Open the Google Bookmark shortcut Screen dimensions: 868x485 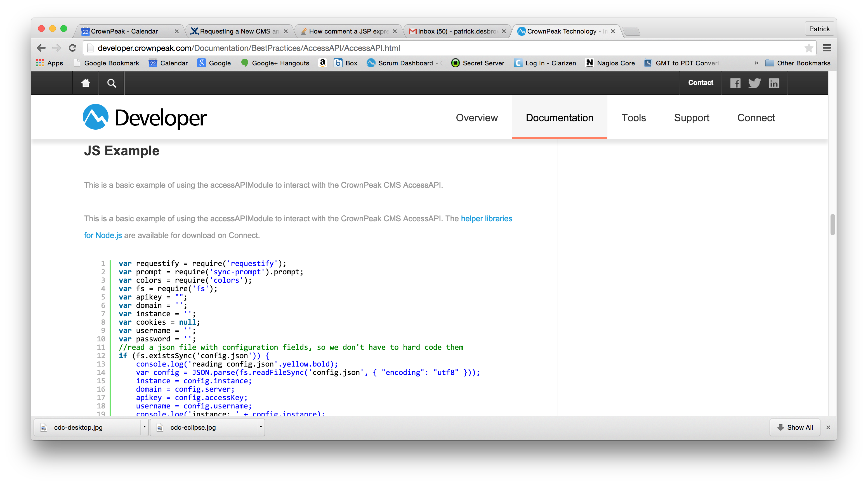107,63
